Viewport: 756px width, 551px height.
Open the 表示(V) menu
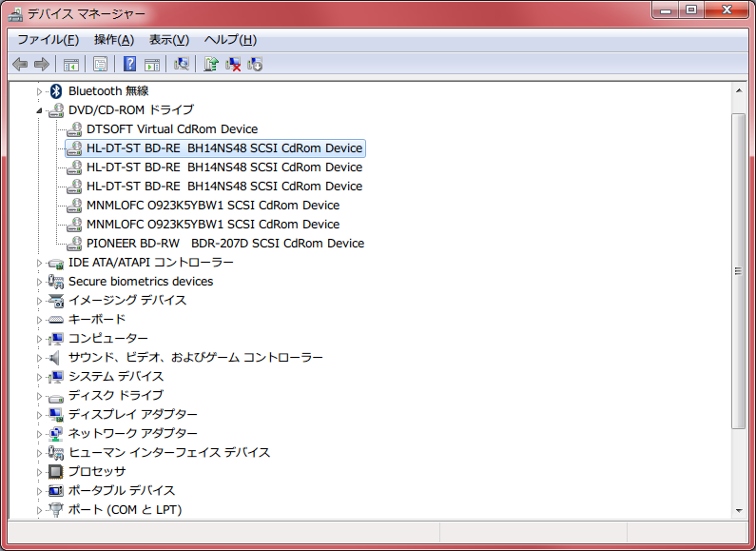[169, 40]
